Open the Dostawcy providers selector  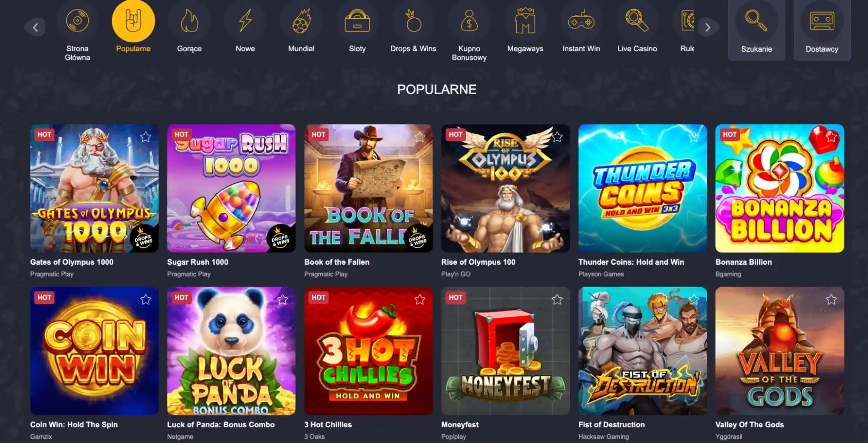pos(822,30)
